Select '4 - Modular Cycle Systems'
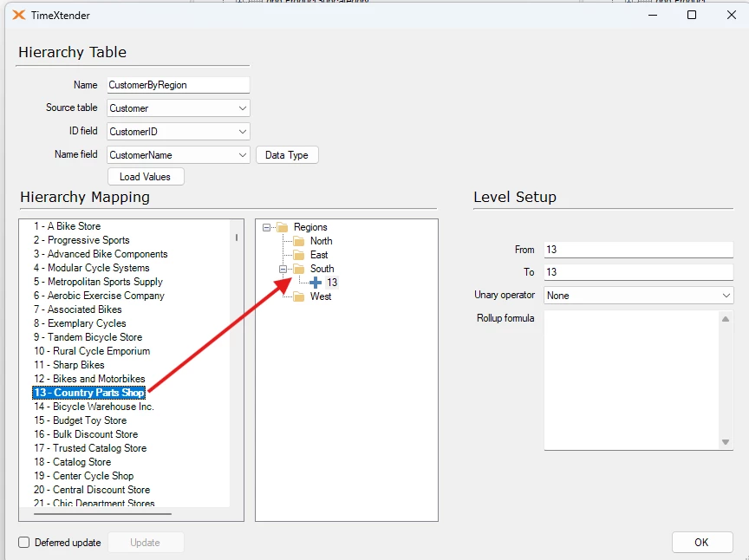The height and width of the screenshot is (560, 749). [x=91, y=268]
